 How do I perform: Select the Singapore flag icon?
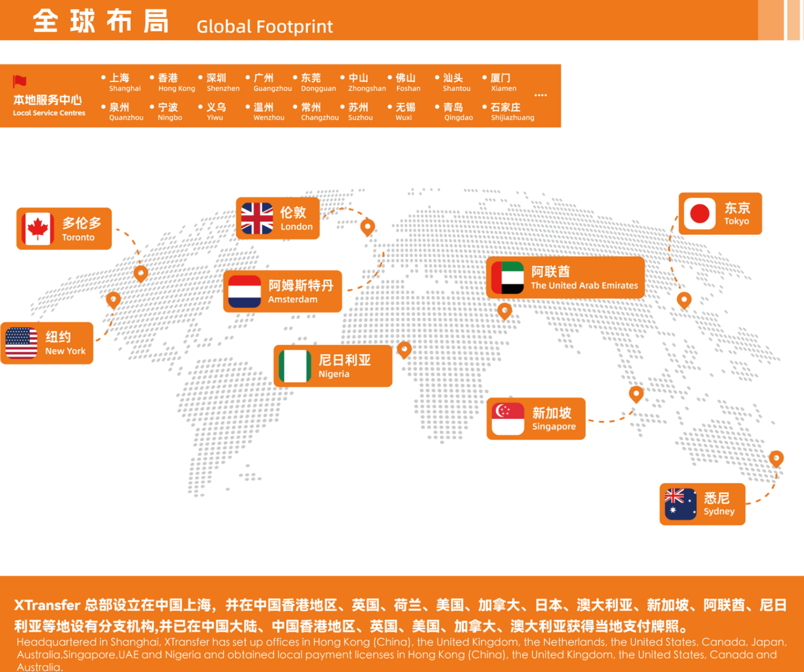pyautogui.click(x=508, y=419)
